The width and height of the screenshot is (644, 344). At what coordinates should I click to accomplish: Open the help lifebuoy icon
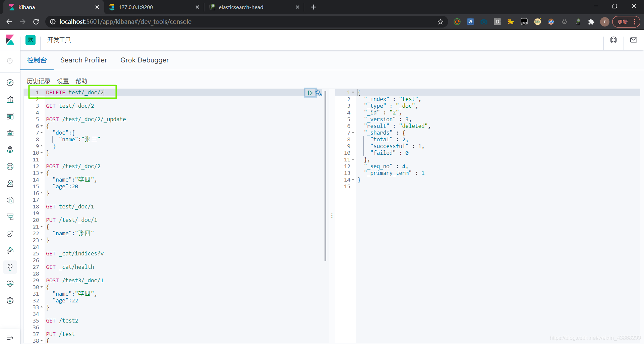point(613,40)
